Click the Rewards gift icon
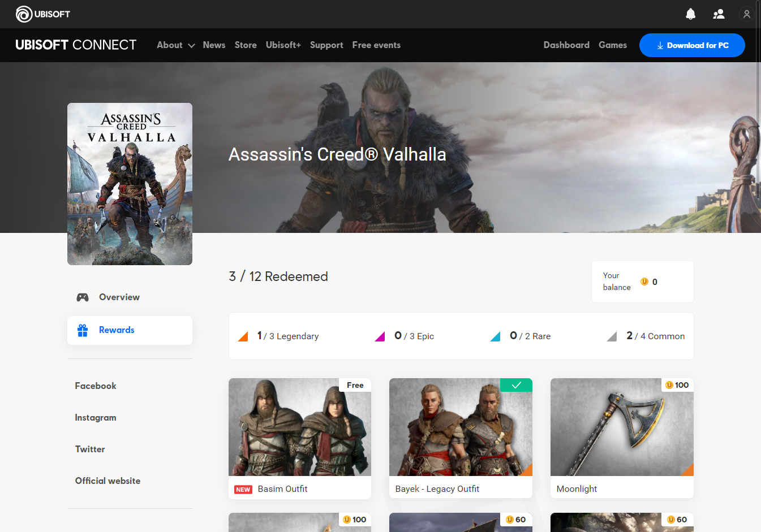 click(83, 330)
